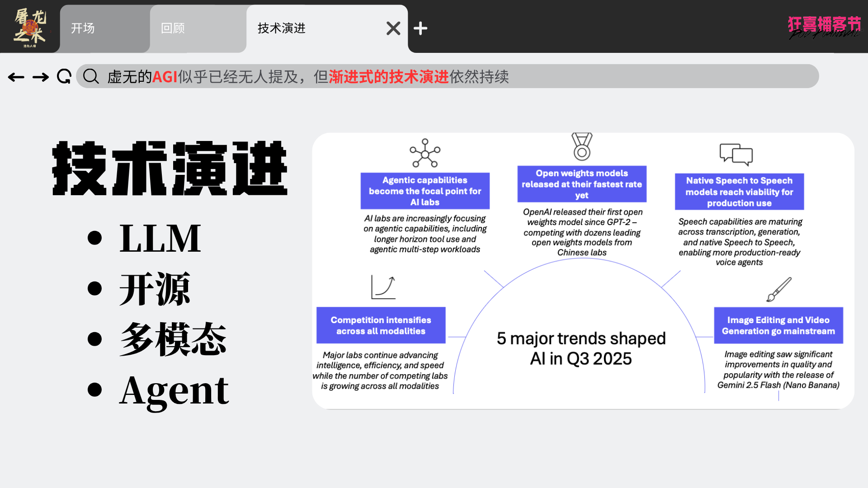Click the speech bubbles chat icon

pos(736,155)
